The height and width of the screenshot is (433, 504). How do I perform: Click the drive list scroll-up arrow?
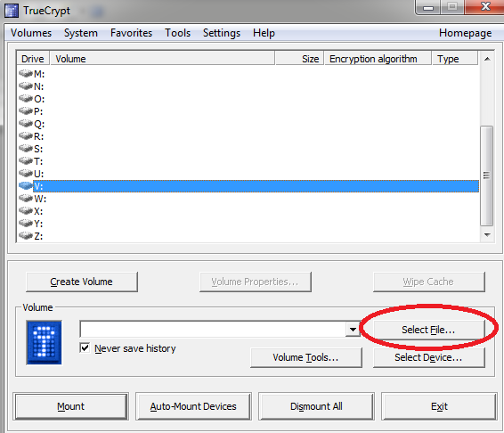point(487,59)
